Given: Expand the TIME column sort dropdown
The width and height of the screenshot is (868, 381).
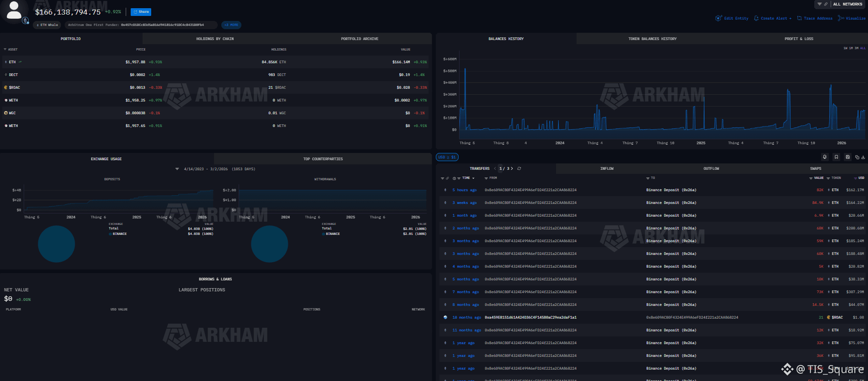Looking at the screenshot, I should (x=474, y=178).
